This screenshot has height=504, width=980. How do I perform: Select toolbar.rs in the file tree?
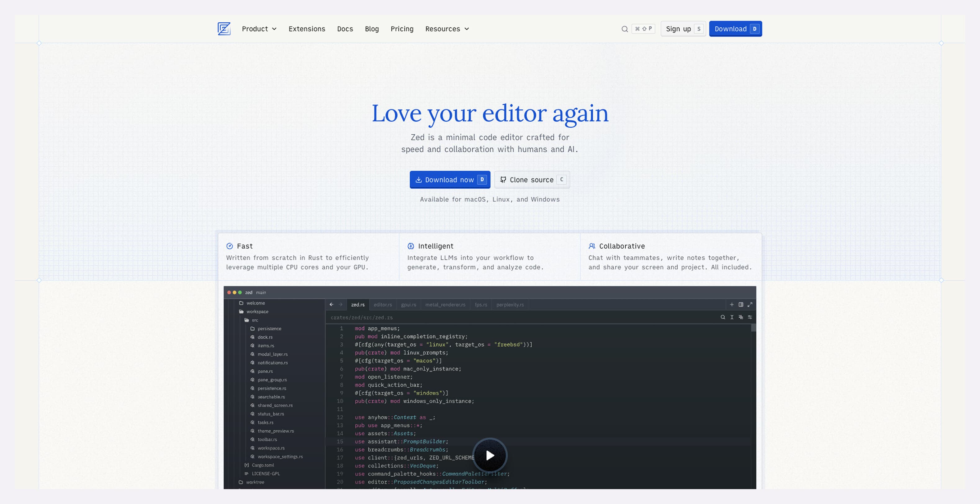264,440
